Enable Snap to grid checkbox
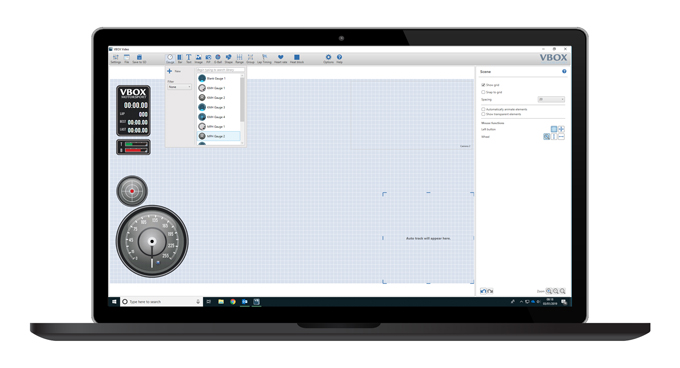 [483, 92]
